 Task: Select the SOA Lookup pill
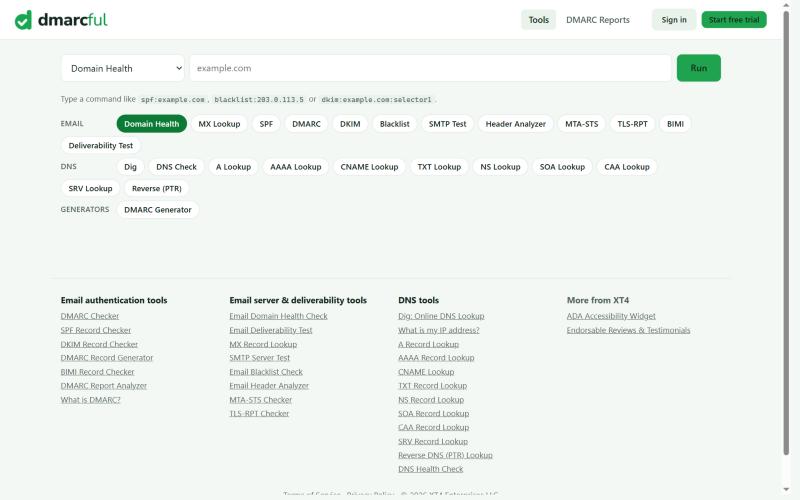(x=562, y=167)
